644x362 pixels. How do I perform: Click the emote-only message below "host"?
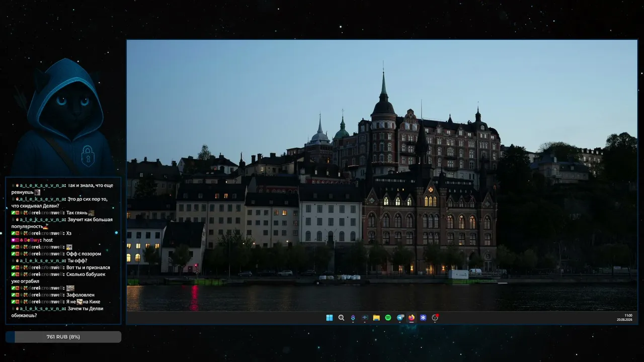(x=69, y=247)
